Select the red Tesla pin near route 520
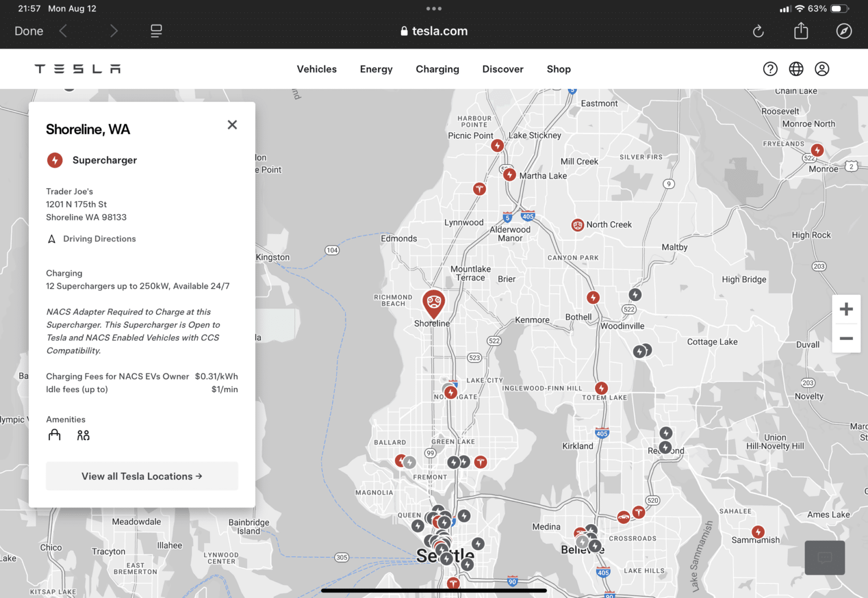This screenshot has height=598, width=868. point(639,511)
